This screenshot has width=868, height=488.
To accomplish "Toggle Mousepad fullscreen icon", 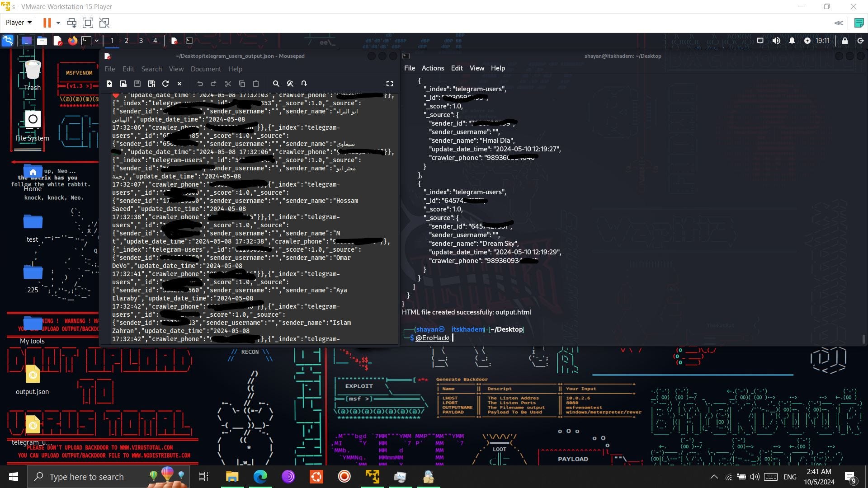I will [x=390, y=84].
